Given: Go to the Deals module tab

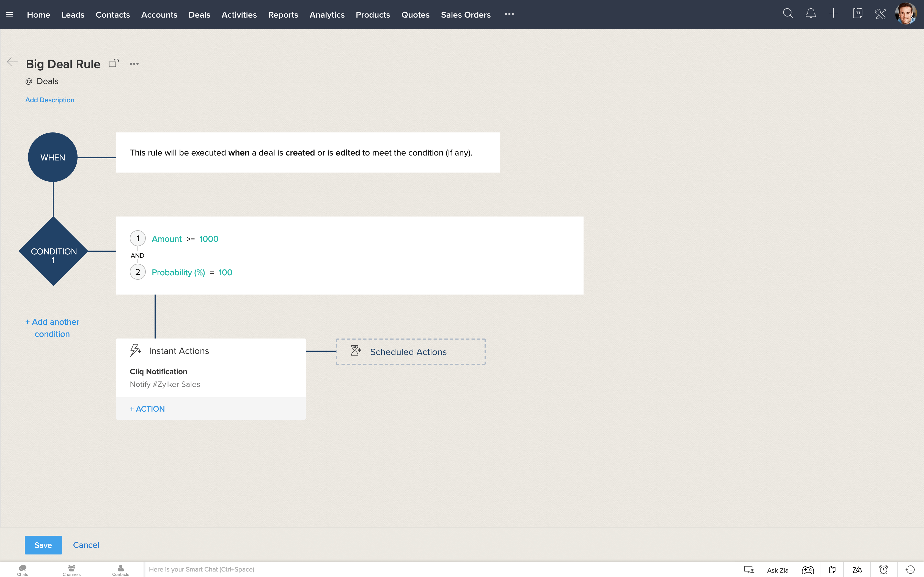Looking at the screenshot, I should pyautogui.click(x=199, y=15).
